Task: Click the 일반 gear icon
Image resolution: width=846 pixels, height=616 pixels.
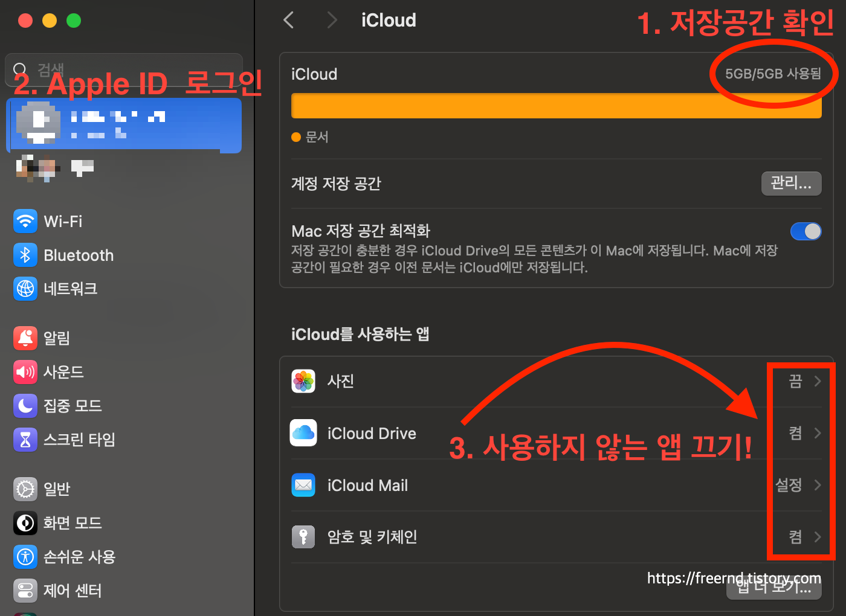Action: 25,489
